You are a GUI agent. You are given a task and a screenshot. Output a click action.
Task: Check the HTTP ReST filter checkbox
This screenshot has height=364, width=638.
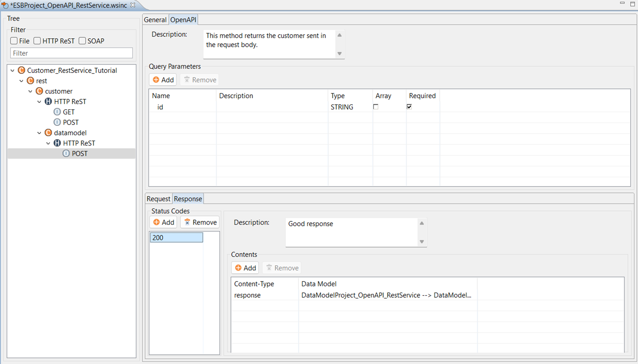point(37,41)
